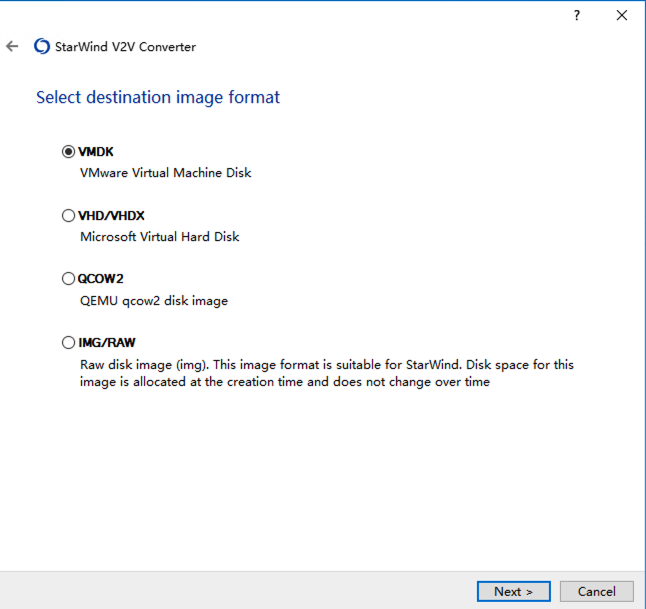
Task: Close the converter wizard window
Action: 622,15
